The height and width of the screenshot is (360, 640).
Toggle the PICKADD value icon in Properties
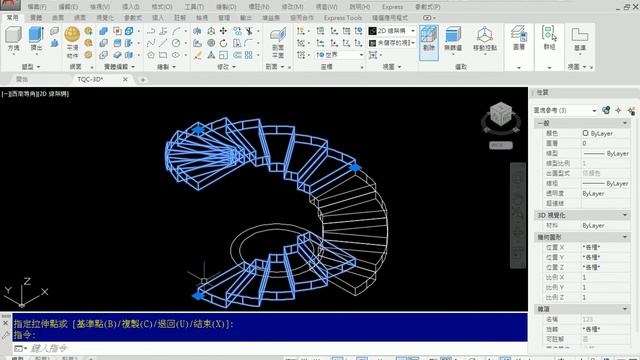(606, 110)
